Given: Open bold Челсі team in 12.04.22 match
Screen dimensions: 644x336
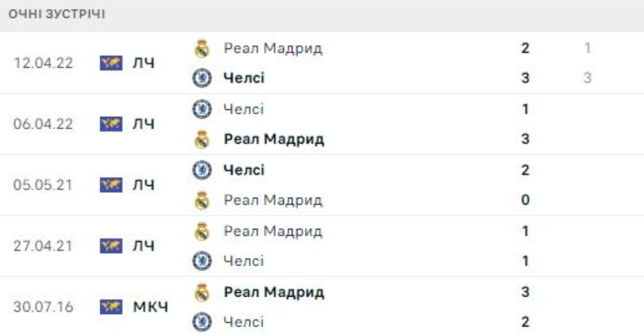Looking at the screenshot, I should tap(245, 79).
